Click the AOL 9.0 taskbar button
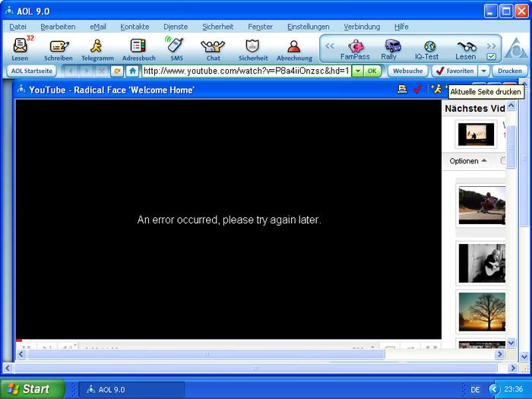Screen dimensions: 532x399 (131, 389)
